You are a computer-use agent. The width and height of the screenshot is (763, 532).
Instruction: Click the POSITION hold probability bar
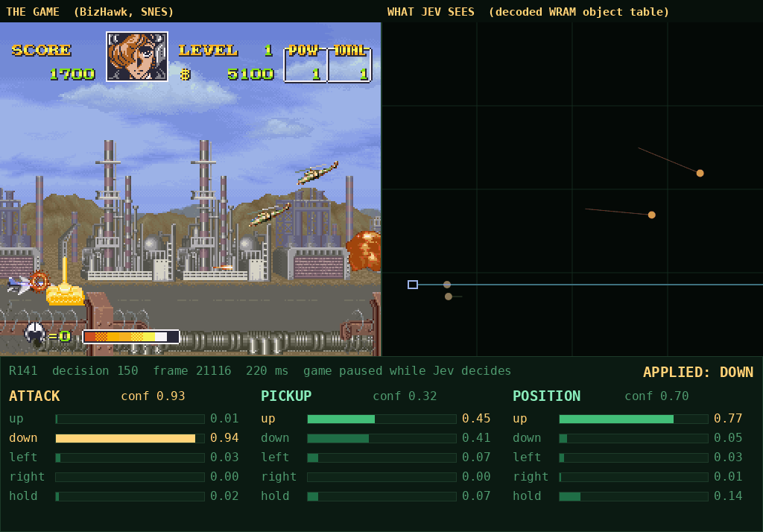633,496
